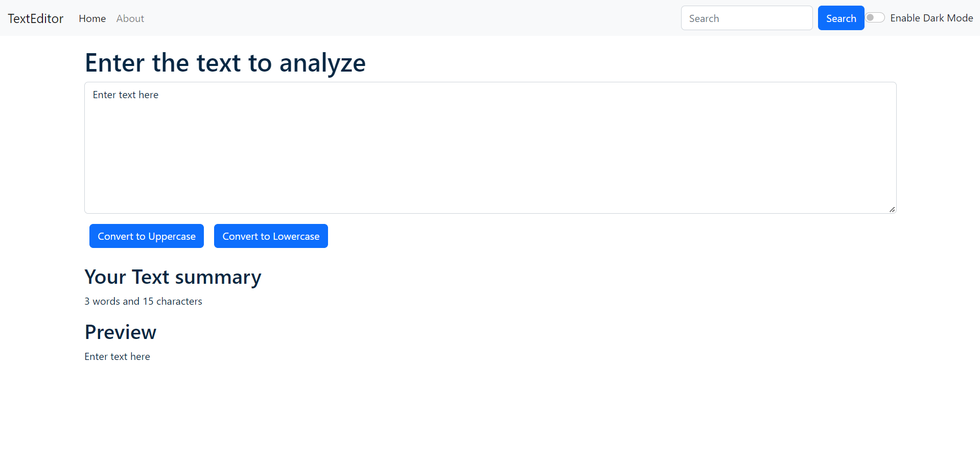Click the TextEditor brand in the navbar
The height and width of the screenshot is (476, 980).
35,18
